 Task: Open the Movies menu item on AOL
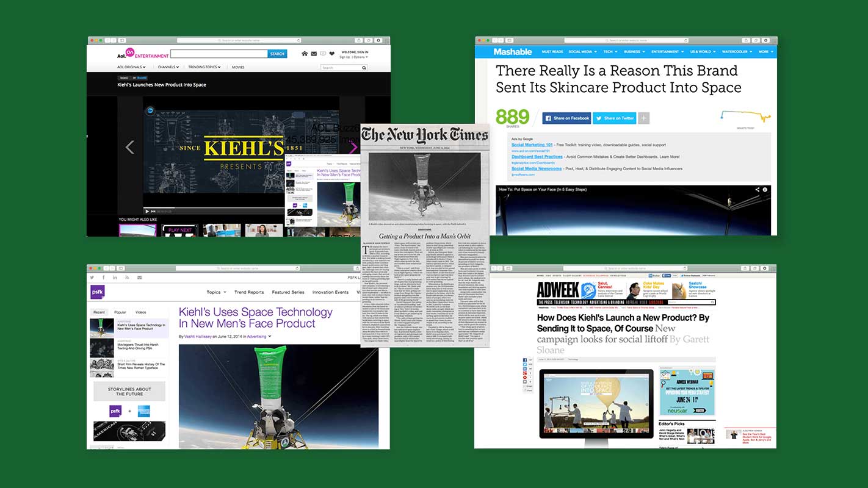click(238, 67)
